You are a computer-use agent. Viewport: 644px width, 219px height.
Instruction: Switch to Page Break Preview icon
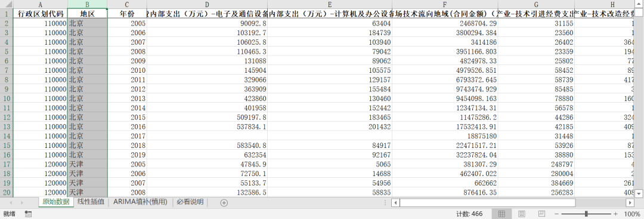541,214
